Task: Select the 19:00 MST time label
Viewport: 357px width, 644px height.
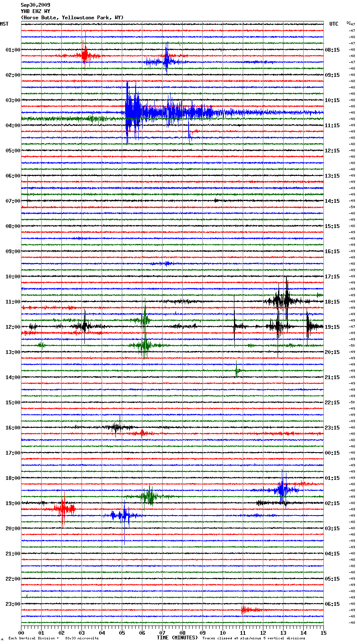Action: [13, 503]
